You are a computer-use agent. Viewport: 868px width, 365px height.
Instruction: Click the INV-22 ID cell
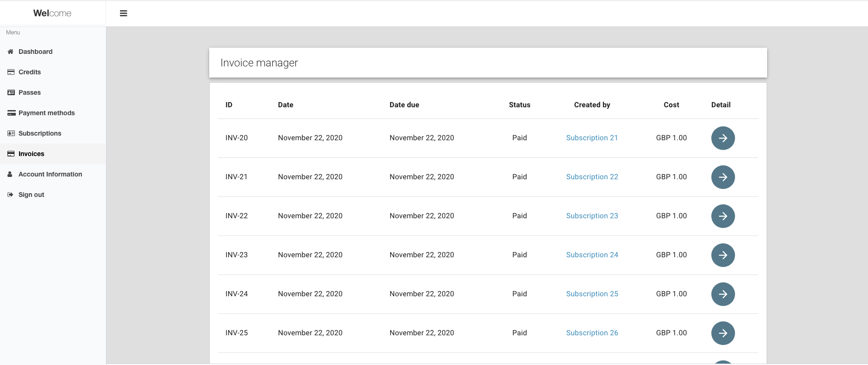click(x=237, y=216)
